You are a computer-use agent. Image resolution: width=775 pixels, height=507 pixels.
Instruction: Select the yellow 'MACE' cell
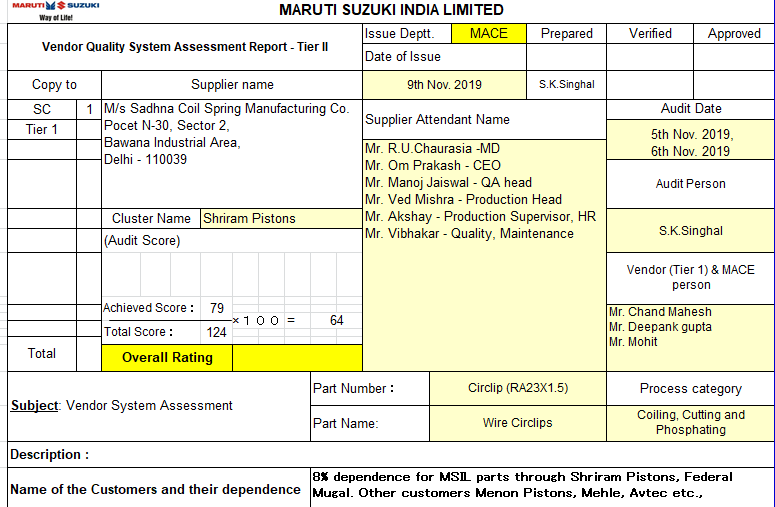pos(488,34)
